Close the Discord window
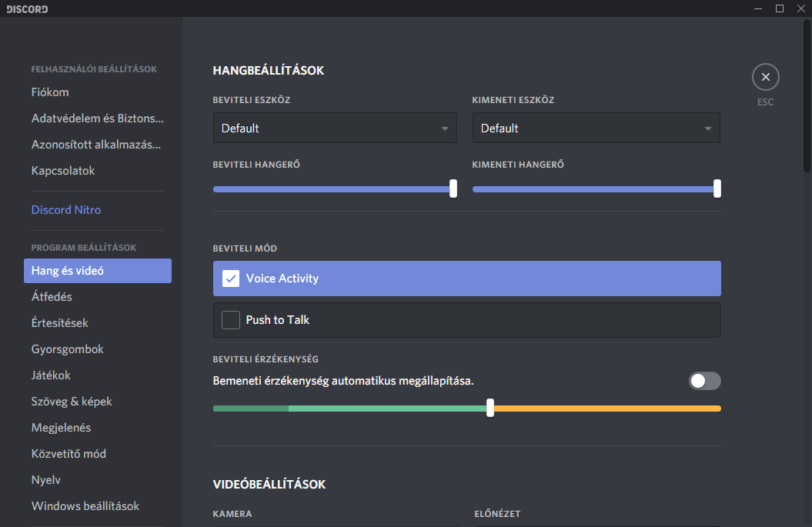The width and height of the screenshot is (812, 527). (x=800, y=8)
